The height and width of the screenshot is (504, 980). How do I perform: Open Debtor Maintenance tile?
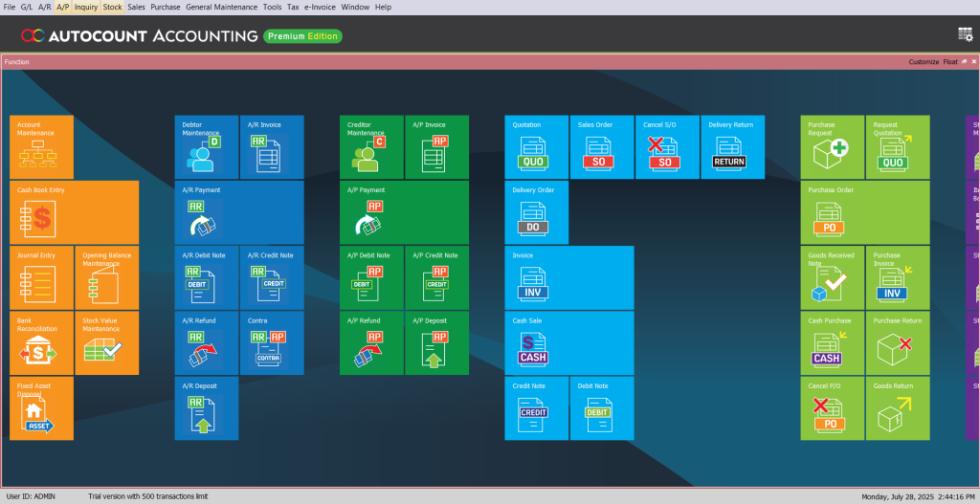(206, 147)
